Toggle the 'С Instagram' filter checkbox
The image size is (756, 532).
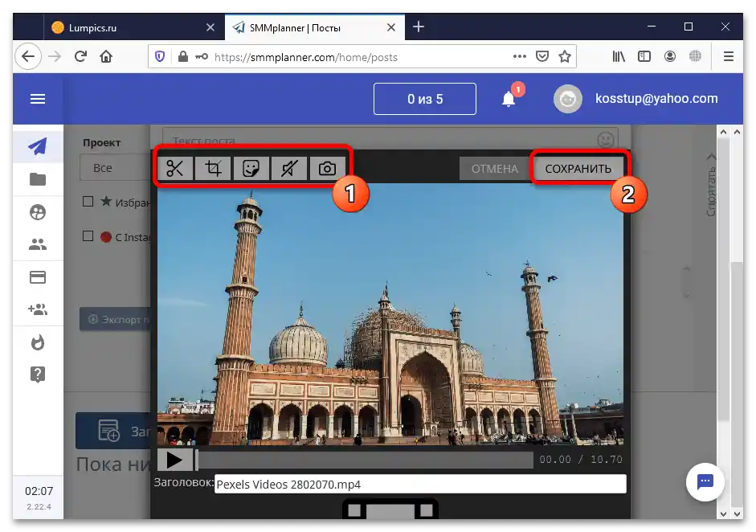point(88,235)
